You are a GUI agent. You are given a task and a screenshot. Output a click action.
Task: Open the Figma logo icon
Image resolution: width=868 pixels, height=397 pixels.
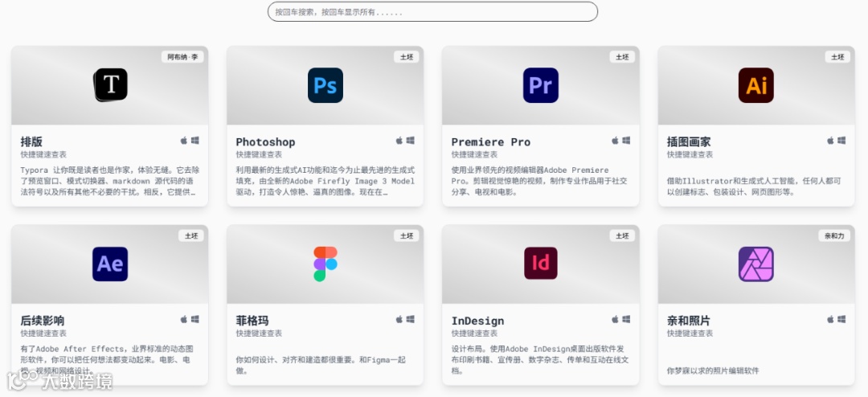[x=325, y=264]
